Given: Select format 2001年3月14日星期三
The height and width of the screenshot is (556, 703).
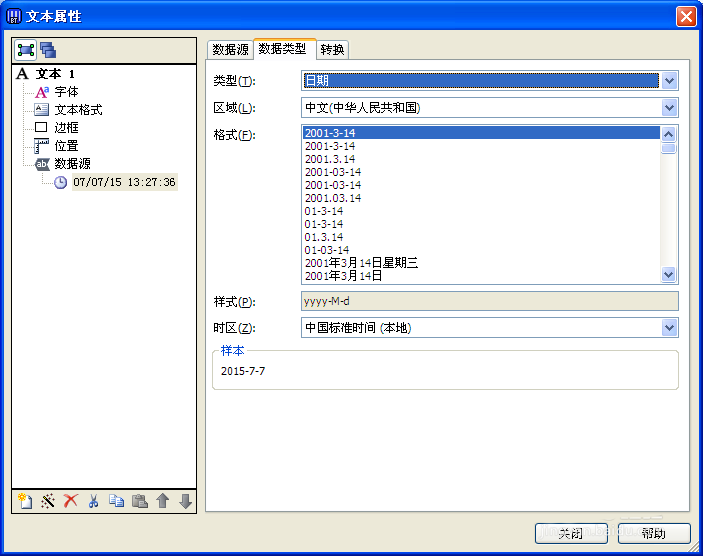Looking at the screenshot, I should (482, 263).
